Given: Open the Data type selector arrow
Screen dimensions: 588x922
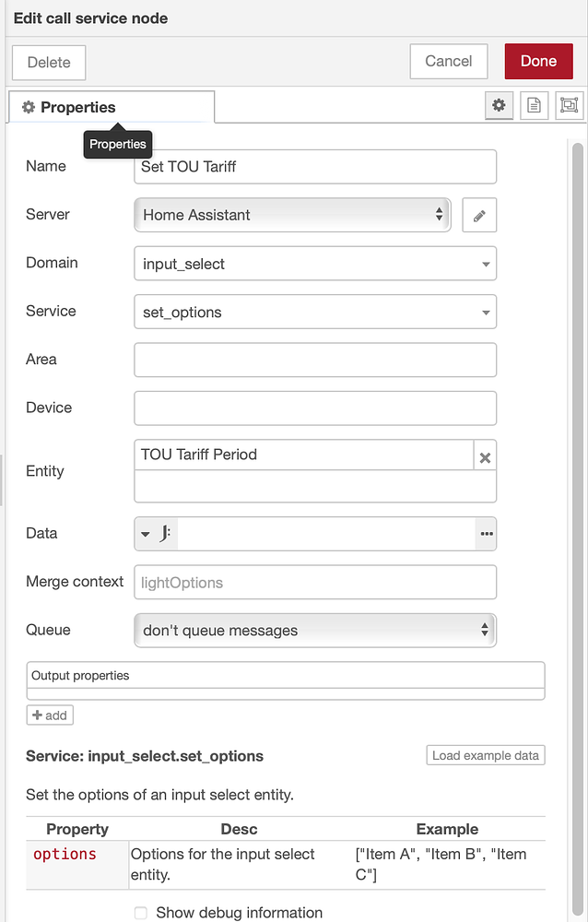Looking at the screenshot, I should click(146, 533).
